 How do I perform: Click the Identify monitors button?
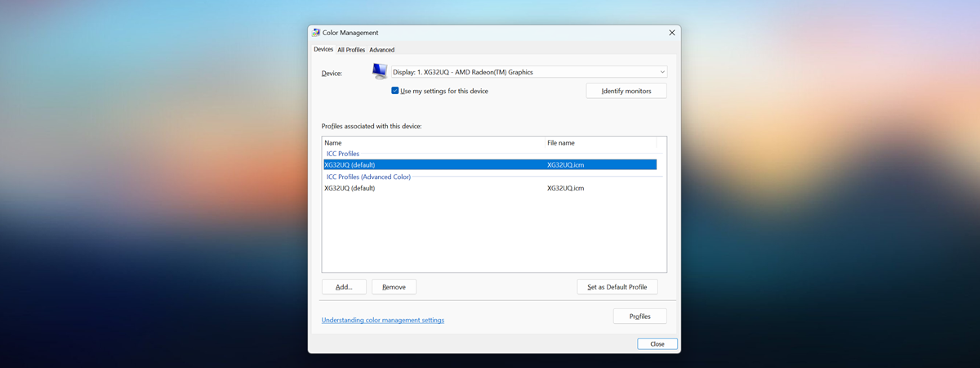[x=626, y=91]
